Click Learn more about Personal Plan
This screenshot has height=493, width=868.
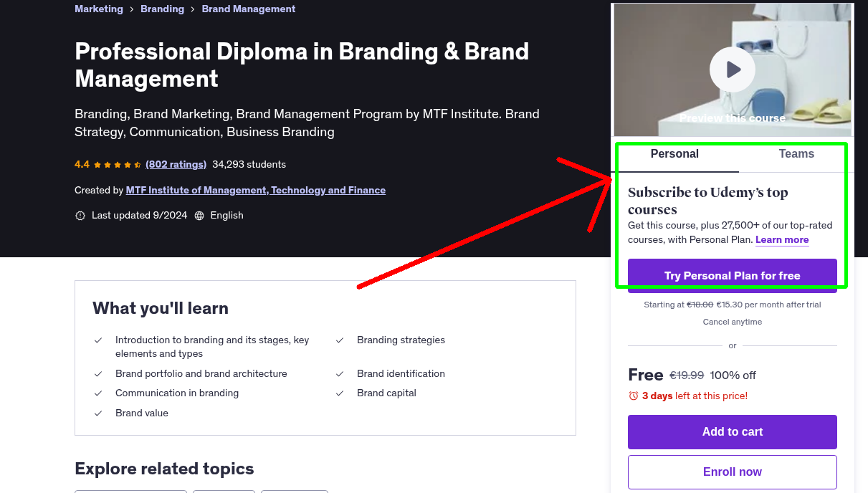(782, 239)
